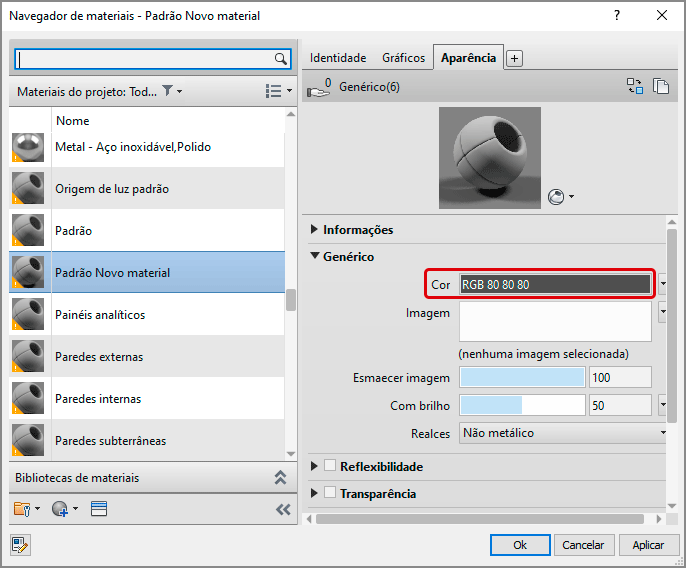Click the Origem de luz padrão thumbnail

[28, 188]
